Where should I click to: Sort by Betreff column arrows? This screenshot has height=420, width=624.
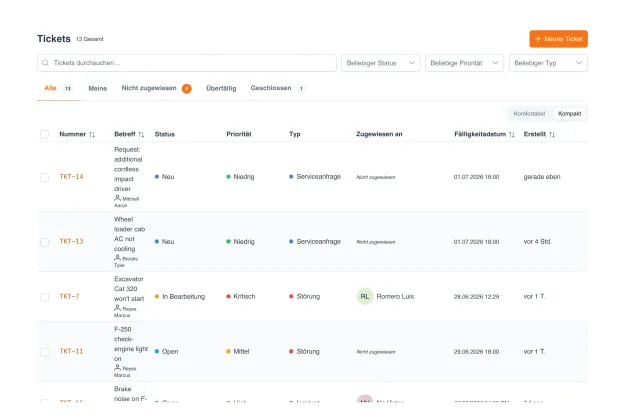[141, 135]
